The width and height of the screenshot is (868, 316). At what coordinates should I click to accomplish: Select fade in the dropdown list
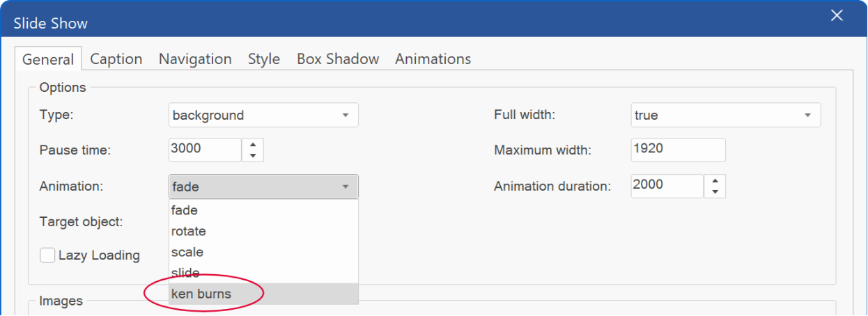pyautogui.click(x=264, y=210)
